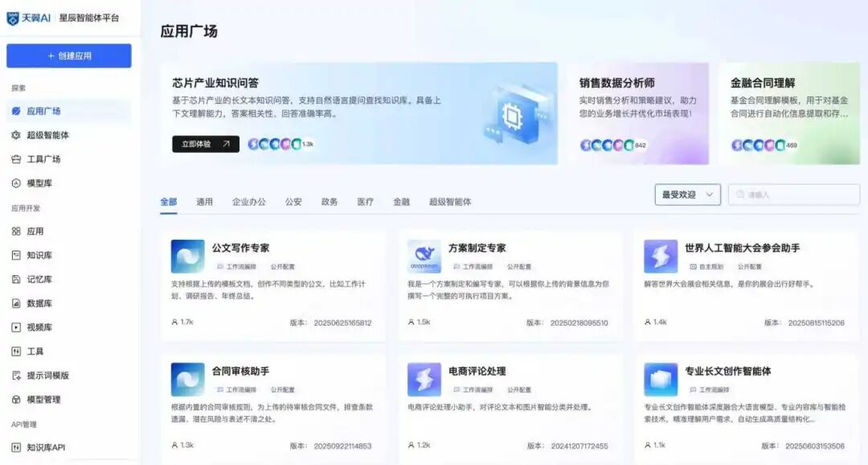Screen dimensions: 868x465
Task: Click the 工具广场 shop icon
Action: pos(16,159)
